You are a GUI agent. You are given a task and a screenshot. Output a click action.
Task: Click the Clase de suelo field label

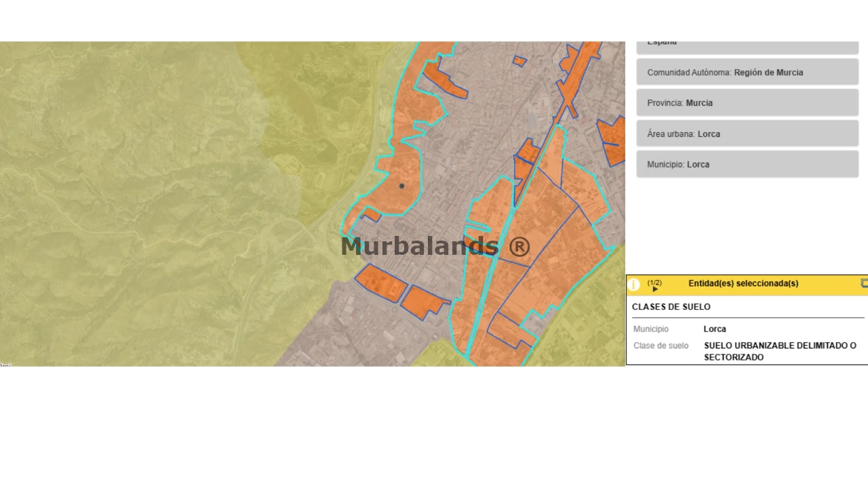click(x=660, y=346)
